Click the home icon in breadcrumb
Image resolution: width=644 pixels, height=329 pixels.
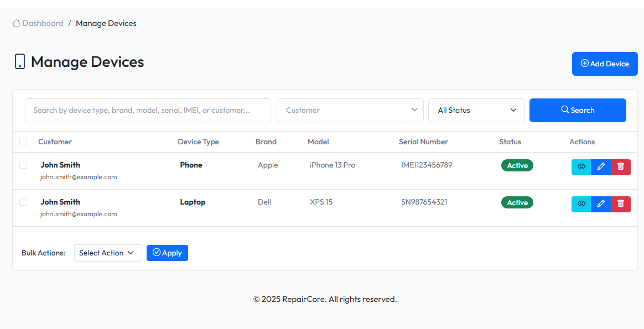(x=17, y=23)
